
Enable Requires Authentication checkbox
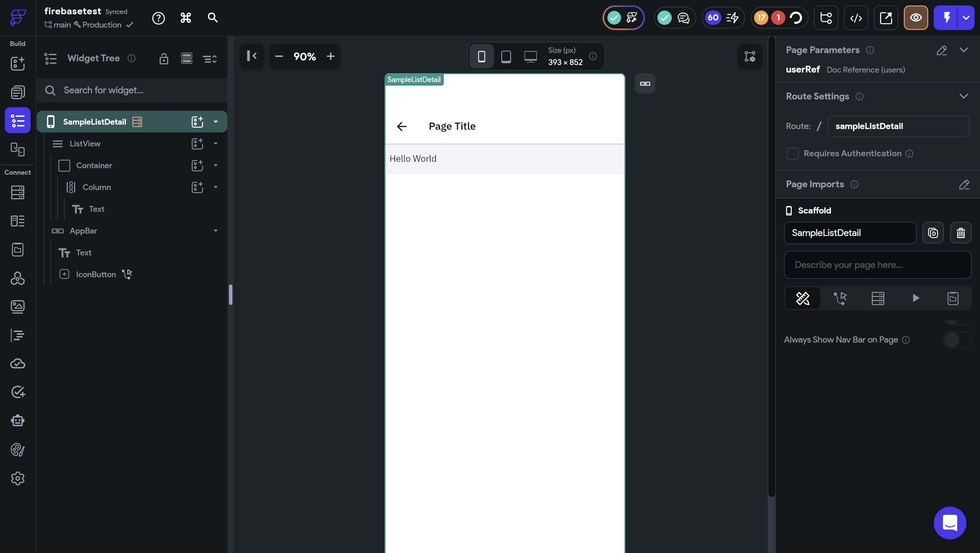coord(793,153)
